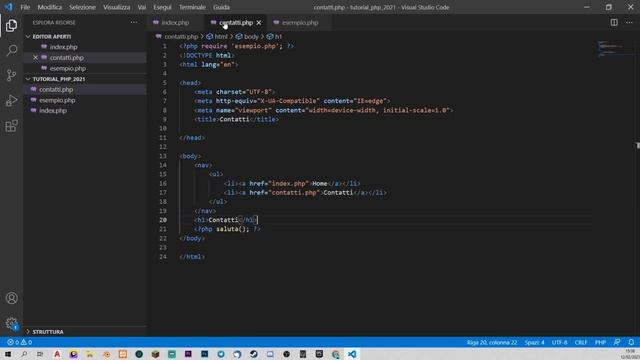
Task: Open the Guida menu
Action: [221, 7]
